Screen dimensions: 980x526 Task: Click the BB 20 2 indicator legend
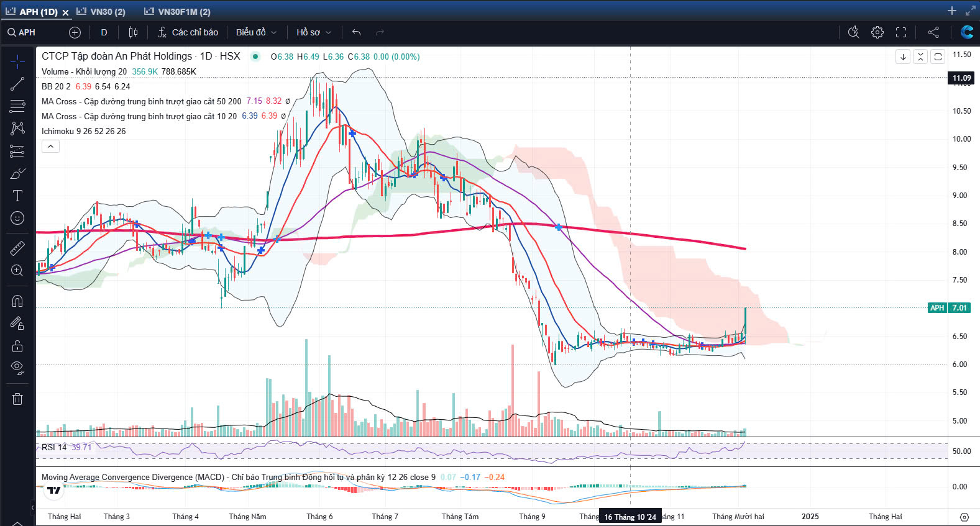tap(56, 86)
